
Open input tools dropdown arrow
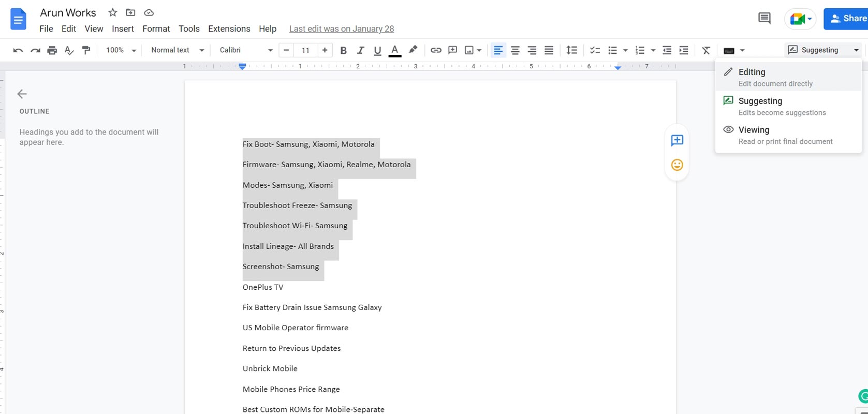[742, 50]
